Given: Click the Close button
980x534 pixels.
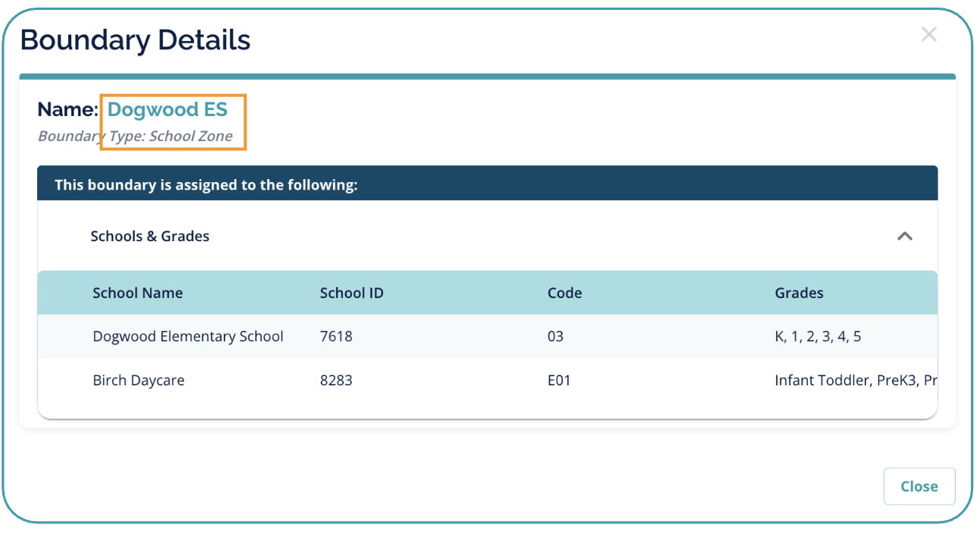Looking at the screenshot, I should tap(919, 486).
